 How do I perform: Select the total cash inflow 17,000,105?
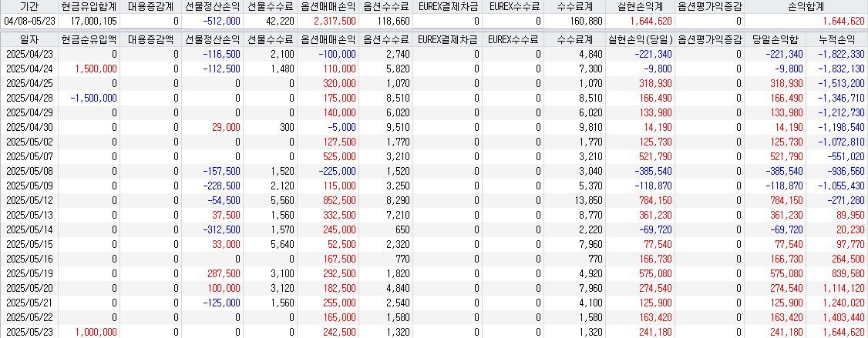[94, 21]
